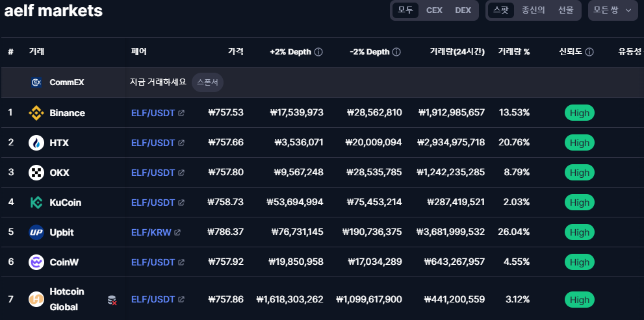
Task: Switch to the 종신의 market tab
Action: 533,10
